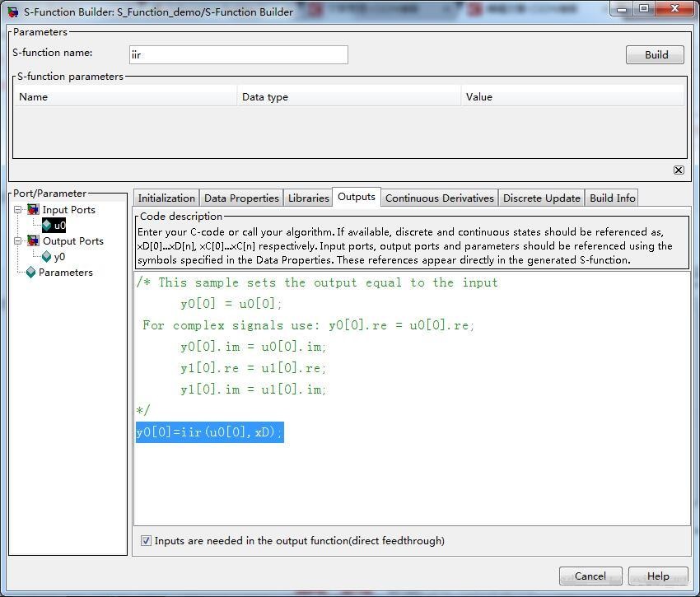Collapse the Input Ports tree node
Screen dimensions: 700x597
17,209
